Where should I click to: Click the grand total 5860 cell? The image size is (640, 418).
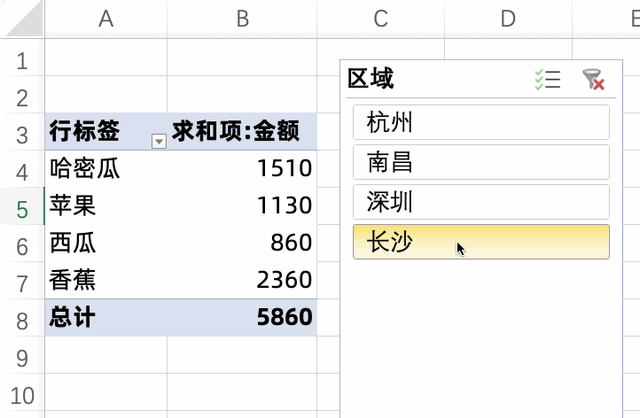[x=285, y=318]
